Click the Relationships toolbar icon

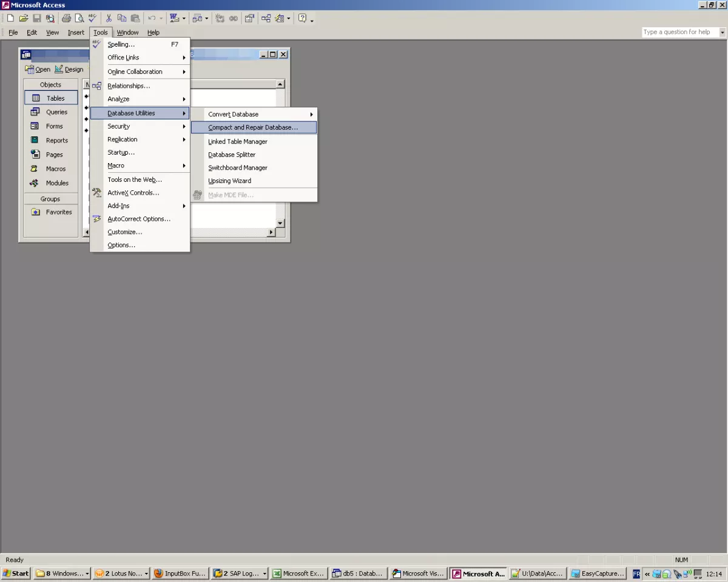[x=266, y=18]
